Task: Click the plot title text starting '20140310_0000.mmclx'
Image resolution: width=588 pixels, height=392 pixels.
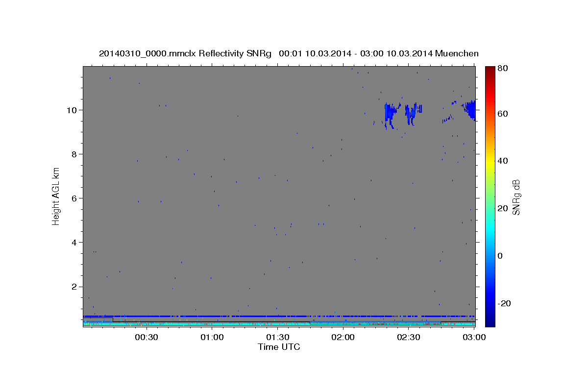Action: (289, 53)
